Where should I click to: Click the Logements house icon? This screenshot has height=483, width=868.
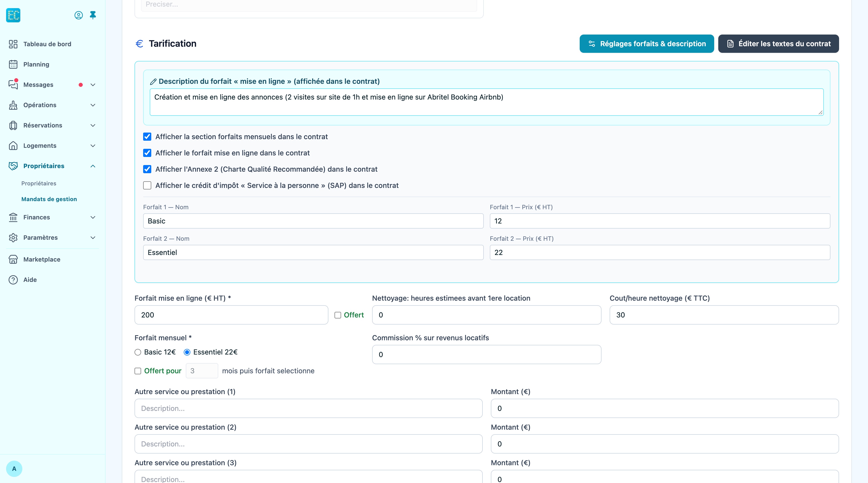tap(13, 146)
